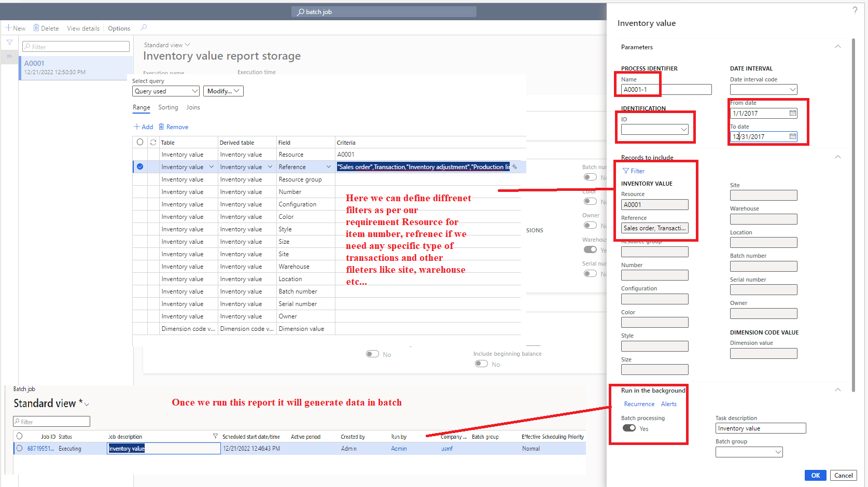
Task: Open help via the question mark icon
Action: (855, 9)
